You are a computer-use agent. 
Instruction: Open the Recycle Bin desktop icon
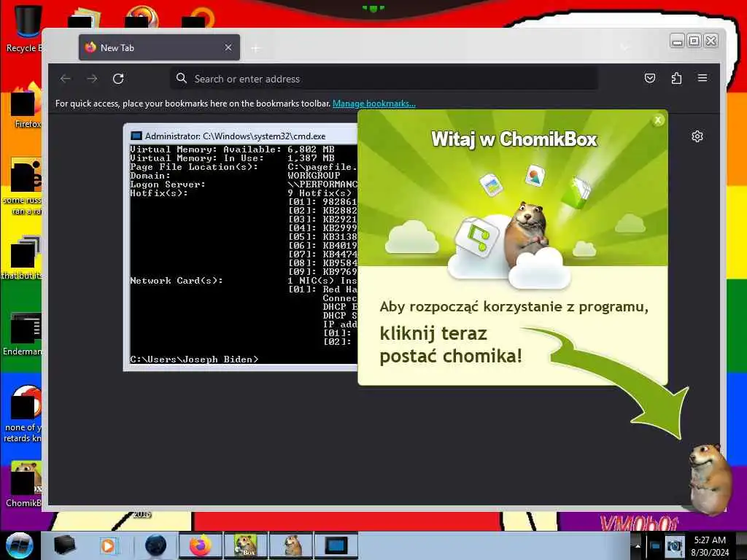click(24, 28)
